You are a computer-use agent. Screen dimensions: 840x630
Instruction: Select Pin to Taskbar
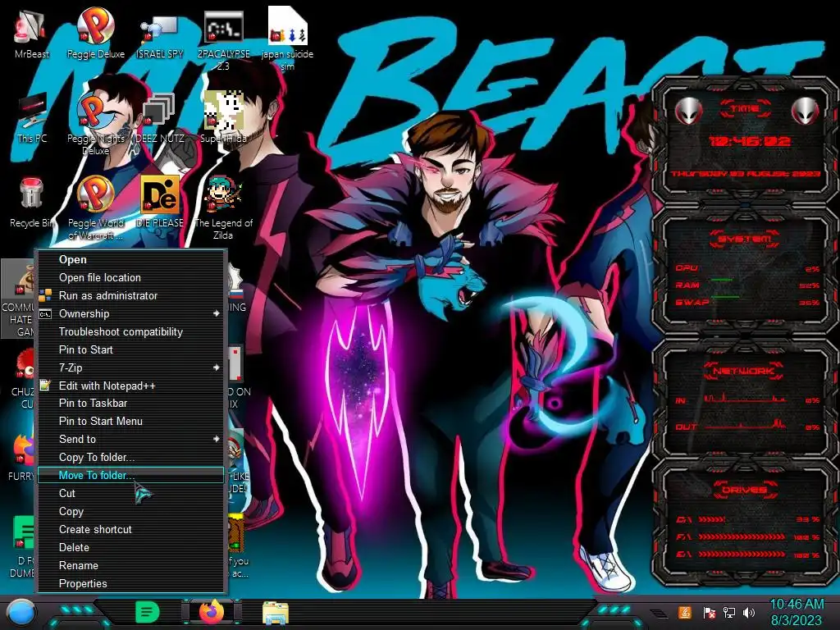click(130, 404)
